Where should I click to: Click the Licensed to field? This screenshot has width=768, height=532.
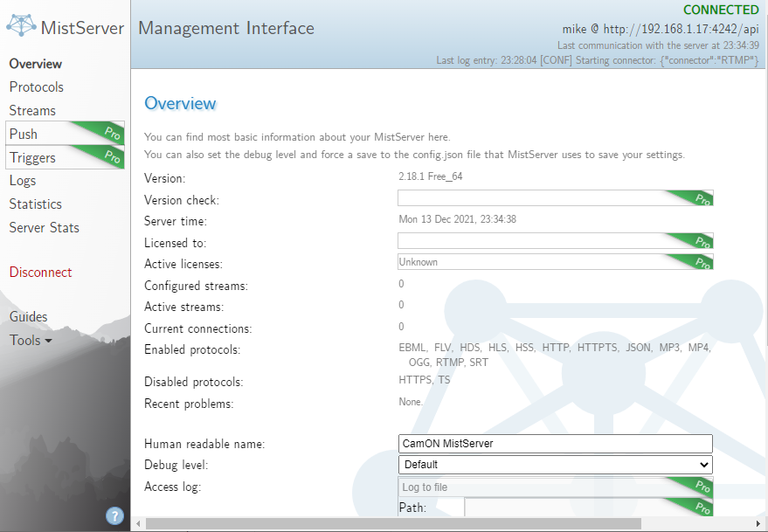click(556, 240)
